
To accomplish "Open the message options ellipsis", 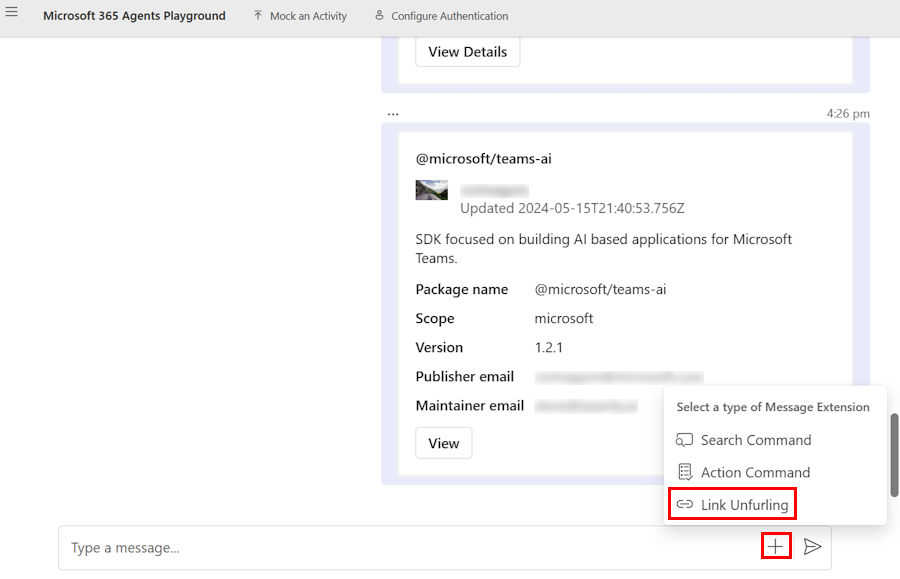I will pos(393,114).
